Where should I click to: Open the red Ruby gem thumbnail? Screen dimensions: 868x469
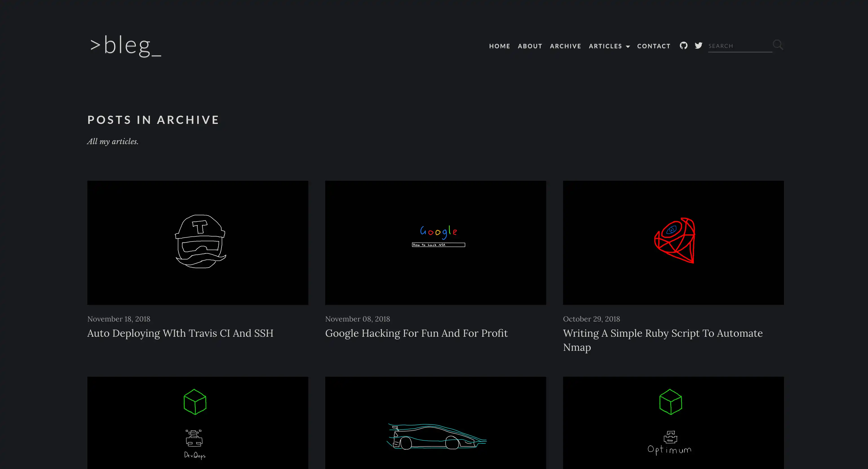[673, 242]
